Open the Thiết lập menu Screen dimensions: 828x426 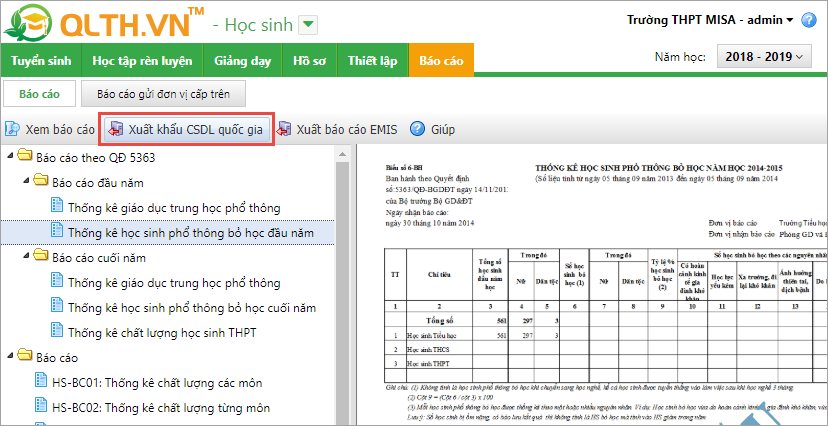pos(372,61)
